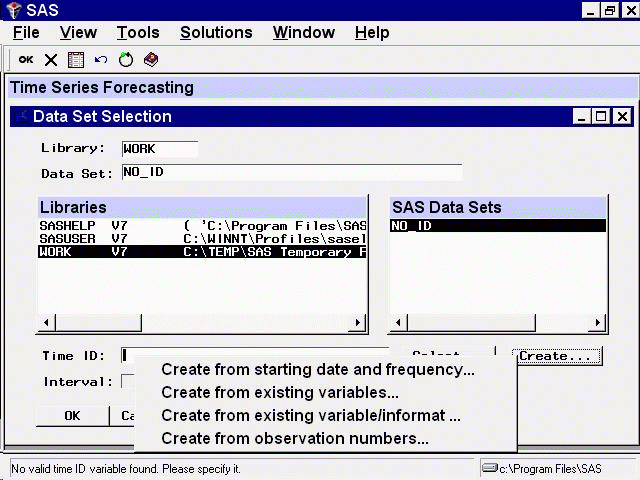Click the help book toolbar icon
This screenshot has height=480, width=640.
tap(151, 60)
